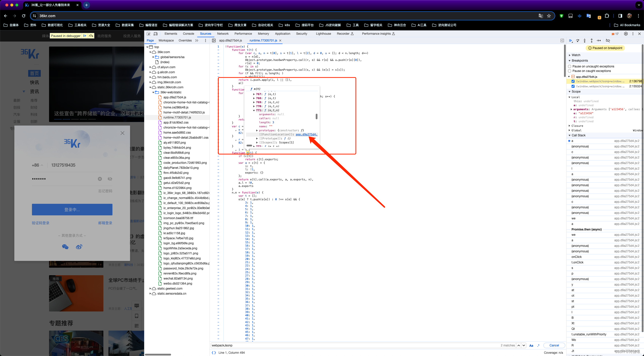Screen dimensions: 644x356
Task: Select the Workspace navigator tab
Action: tap(166, 41)
